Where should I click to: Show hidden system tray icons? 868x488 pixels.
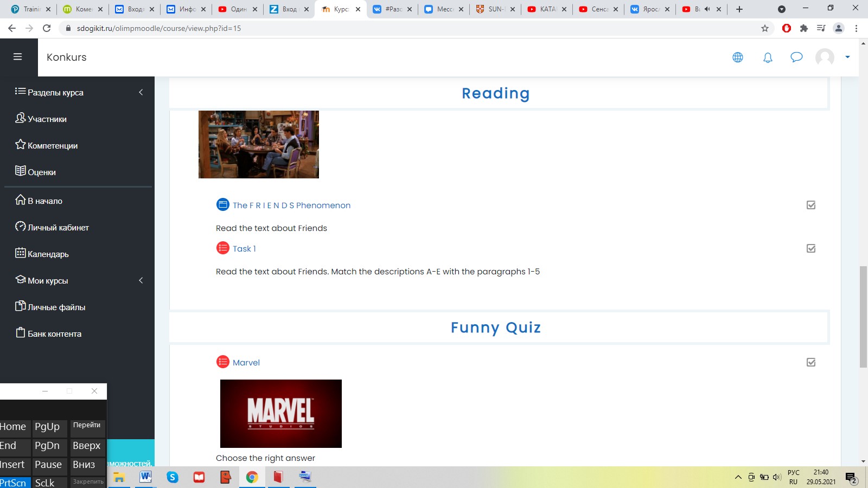tap(738, 477)
